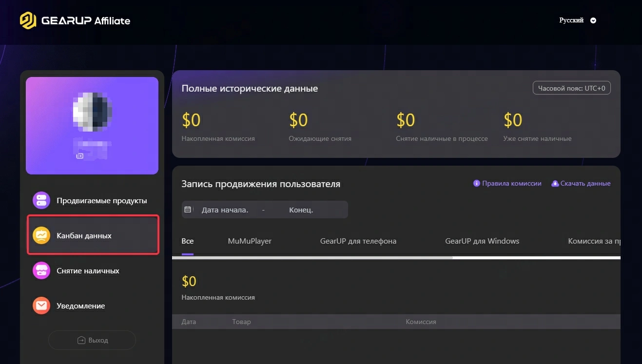This screenshot has height=364, width=642.
Task: Switch to the MuMuPlayer tab
Action: [x=249, y=241]
